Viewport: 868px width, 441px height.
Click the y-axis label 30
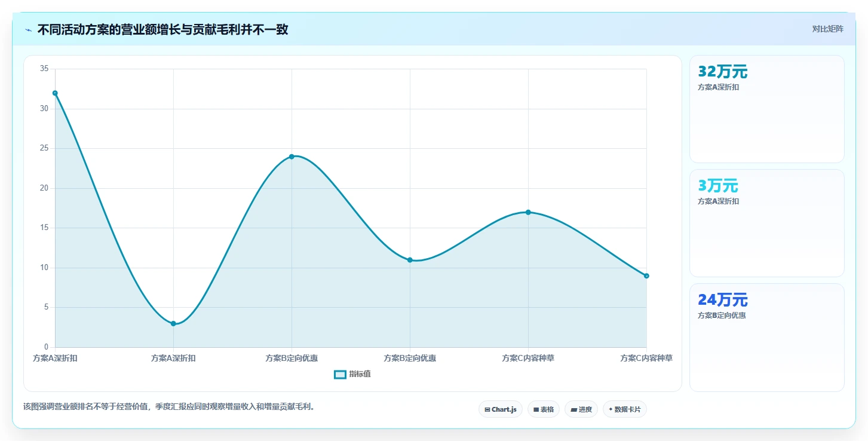(44, 109)
